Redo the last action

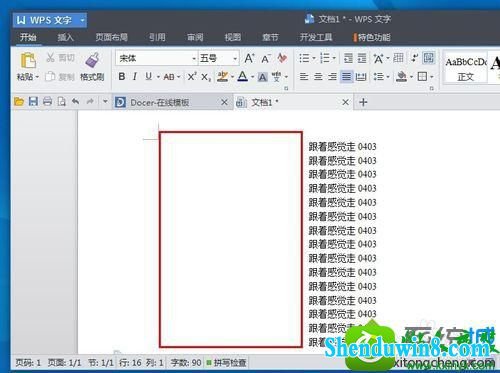coord(90,101)
